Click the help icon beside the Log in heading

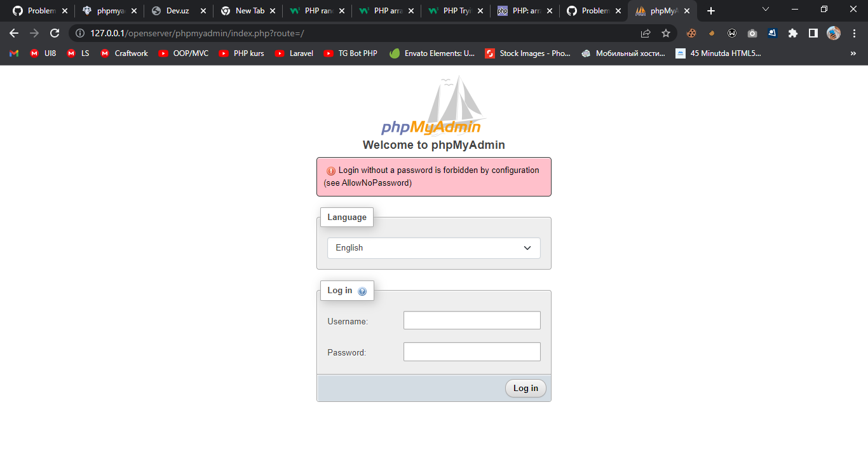(363, 291)
